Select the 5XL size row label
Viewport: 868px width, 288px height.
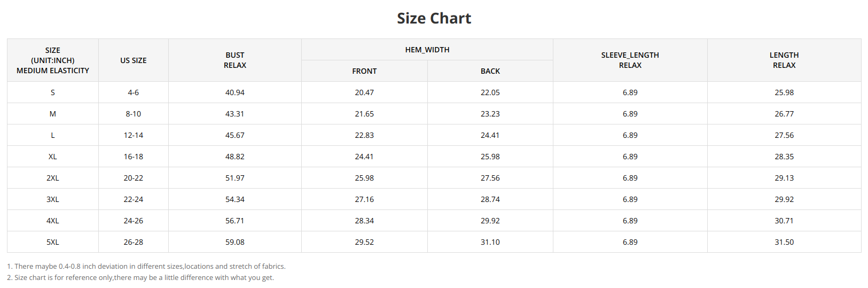(x=52, y=242)
